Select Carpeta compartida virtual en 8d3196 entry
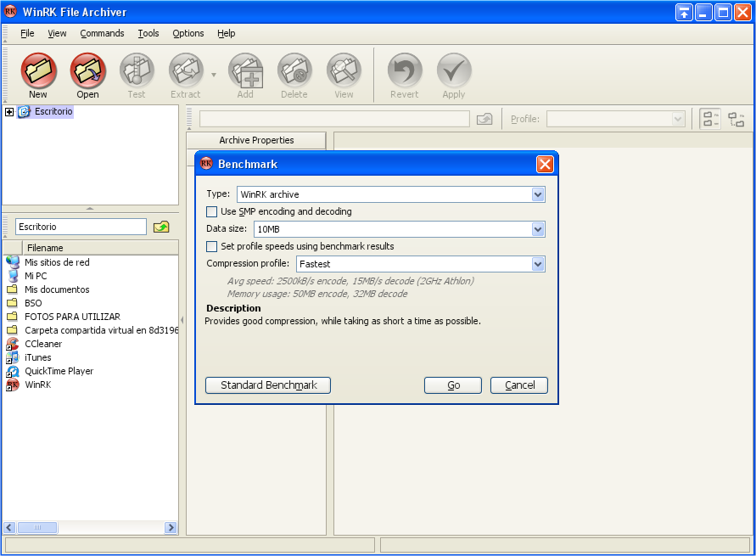Screen dimensions: 756x556 [92, 330]
